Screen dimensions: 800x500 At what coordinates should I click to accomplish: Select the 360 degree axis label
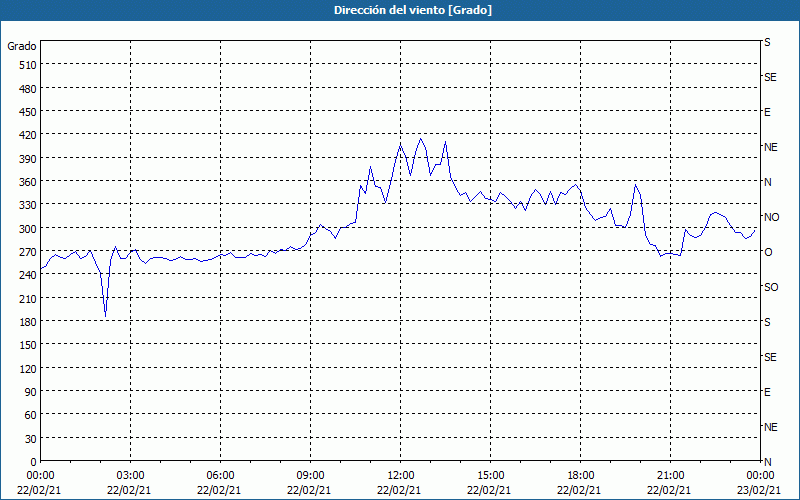(x=28, y=182)
